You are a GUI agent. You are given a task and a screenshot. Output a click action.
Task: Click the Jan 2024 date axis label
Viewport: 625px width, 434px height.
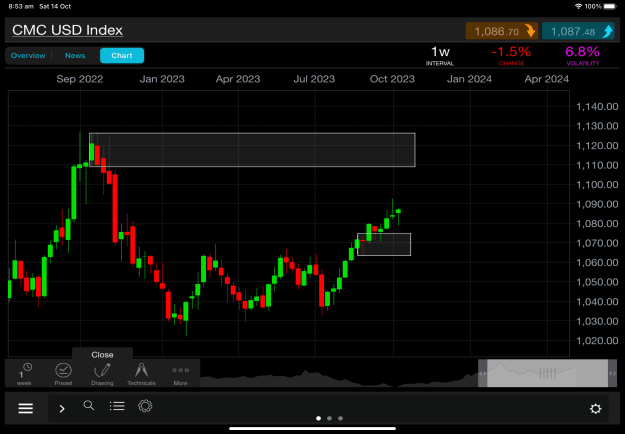(x=469, y=79)
